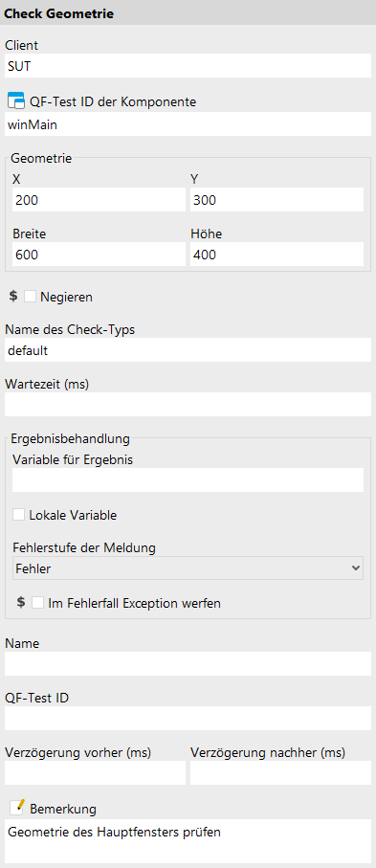Click the Verzögerung nachher (ms) field
Screen dimensions: 376x868
tap(280, 773)
